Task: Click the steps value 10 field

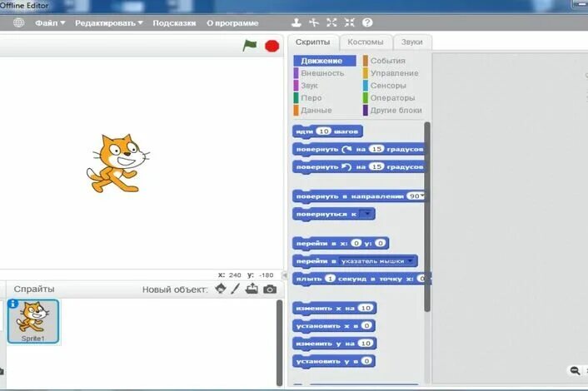Action: pyautogui.click(x=324, y=131)
